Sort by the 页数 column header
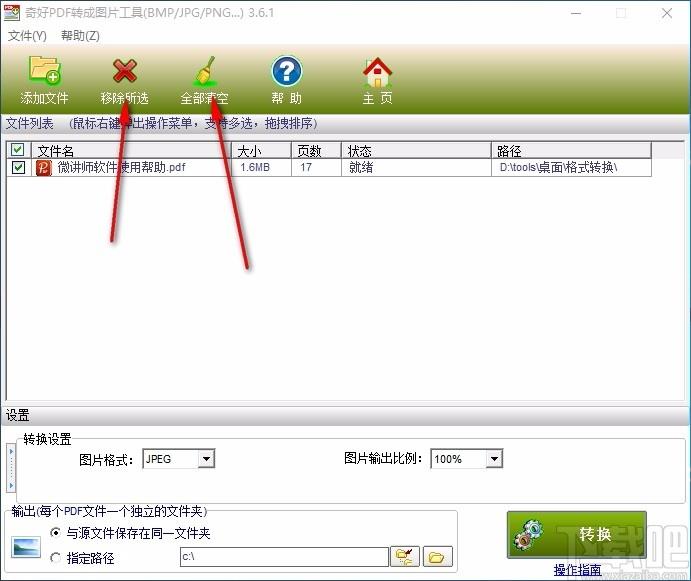The image size is (691, 581). [x=316, y=151]
